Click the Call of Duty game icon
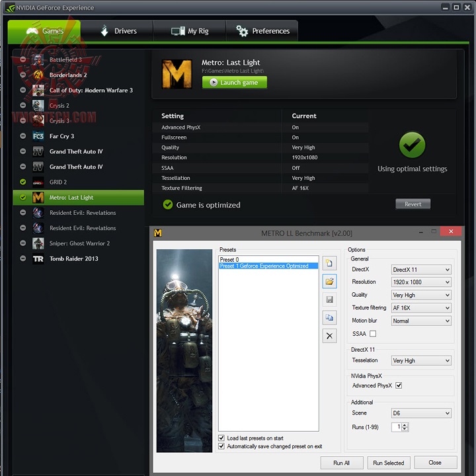The image size is (476, 476). pyautogui.click(x=38, y=90)
